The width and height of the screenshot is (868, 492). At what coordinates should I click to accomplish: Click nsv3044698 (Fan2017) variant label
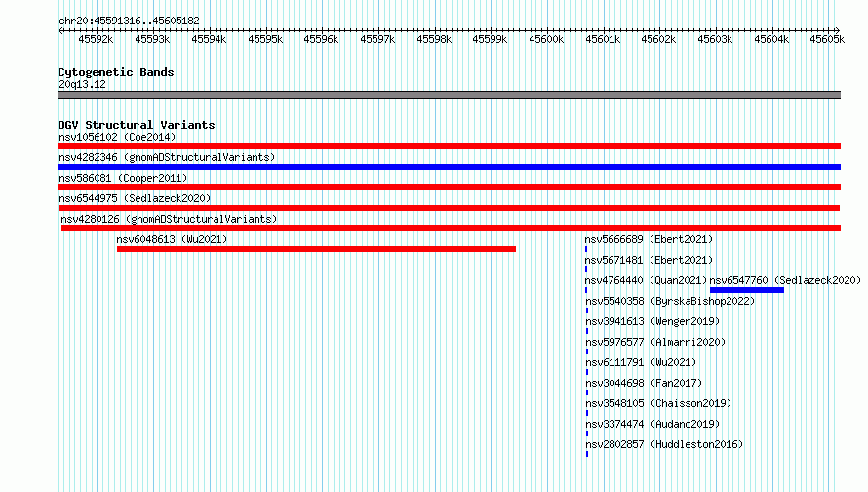(644, 383)
